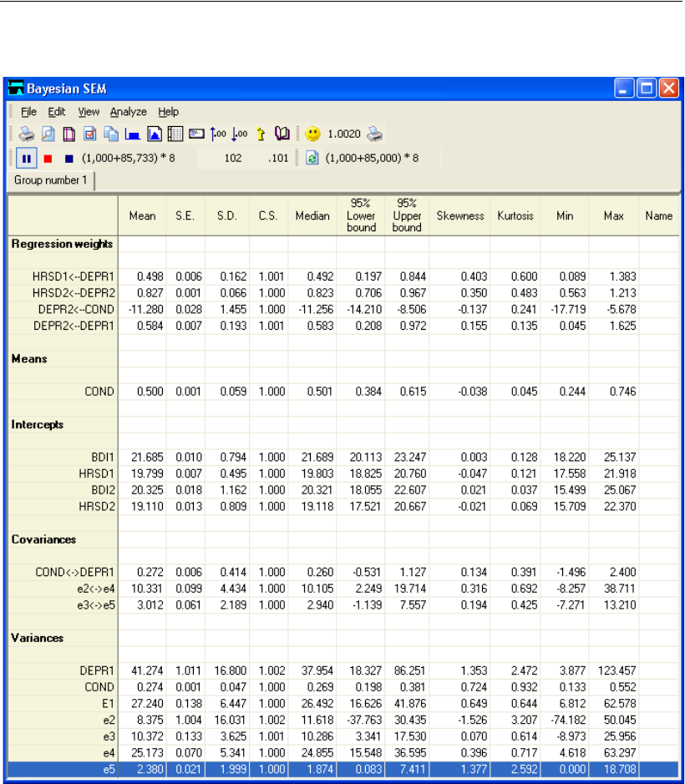Open options via the red checkmark icon

[90, 134]
